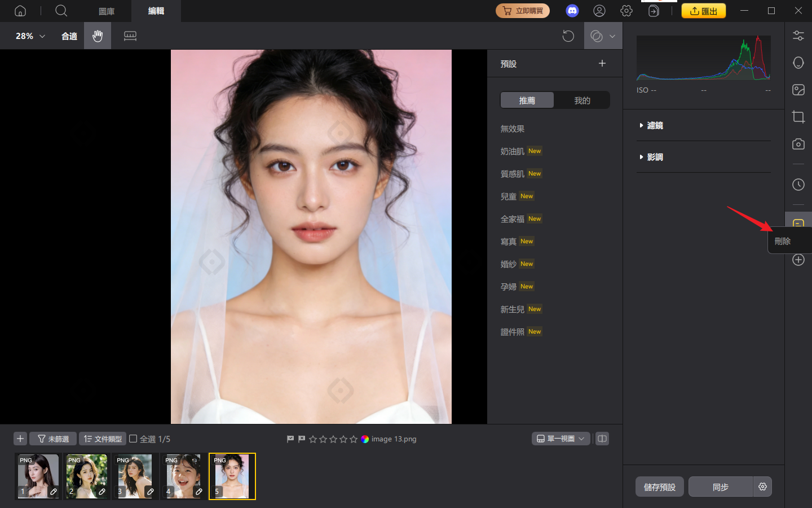This screenshot has height=508, width=812.
Task: Toggle the split compare view button
Action: click(x=602, y=439)
